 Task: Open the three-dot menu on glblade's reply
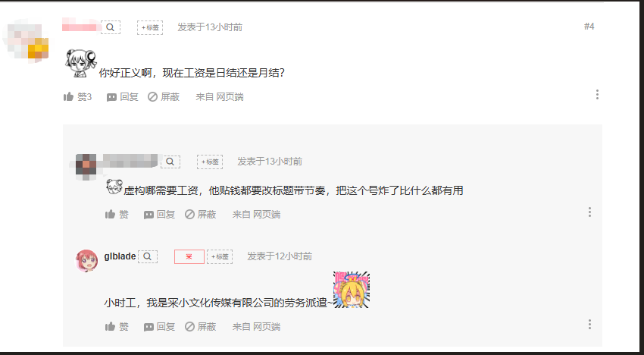pyautogui.click(x=589, y=325)
